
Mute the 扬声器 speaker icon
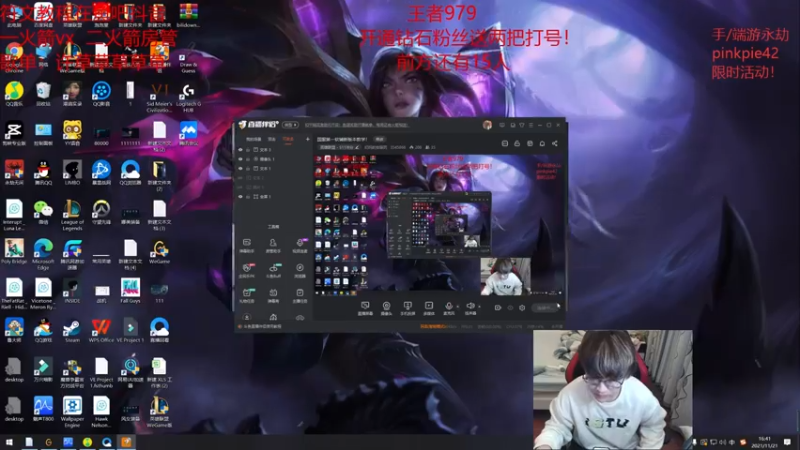click(470, 308)
